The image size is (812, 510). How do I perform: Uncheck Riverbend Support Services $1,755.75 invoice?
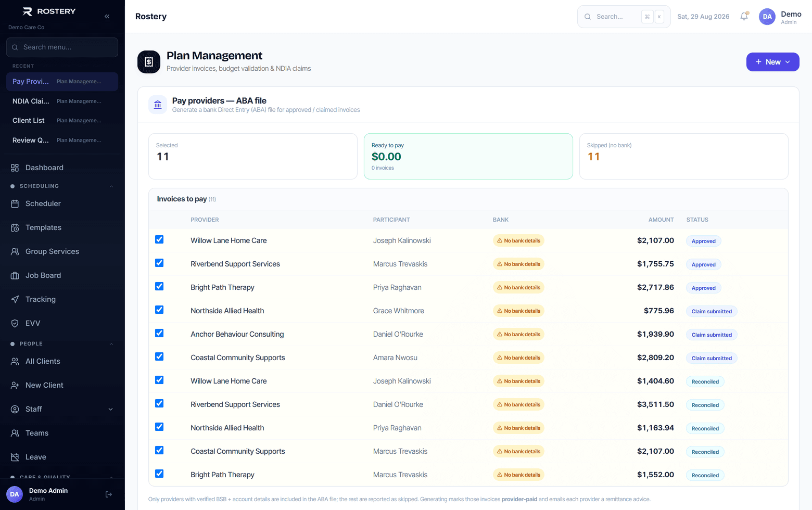pyautogui.click(x=159, y=263)
